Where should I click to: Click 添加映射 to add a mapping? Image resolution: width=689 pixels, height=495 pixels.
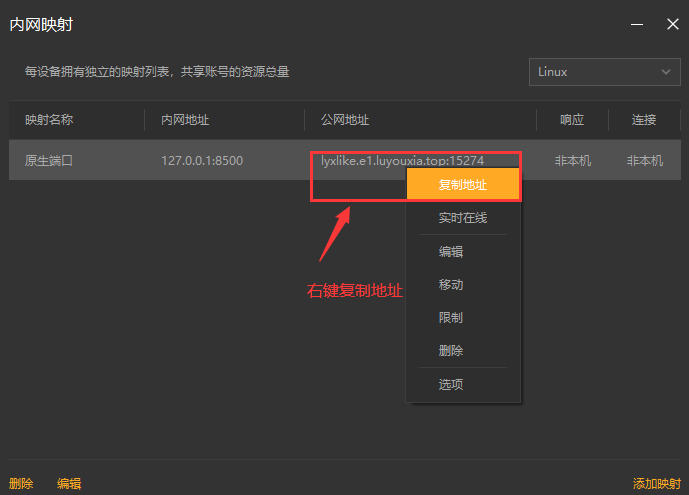[x=656, y=484]
